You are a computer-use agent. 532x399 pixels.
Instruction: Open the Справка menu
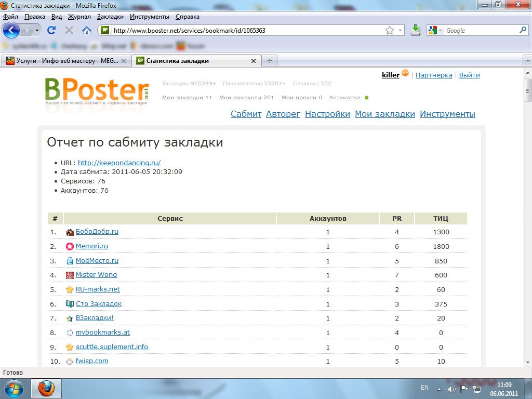[x=187, y=17]
